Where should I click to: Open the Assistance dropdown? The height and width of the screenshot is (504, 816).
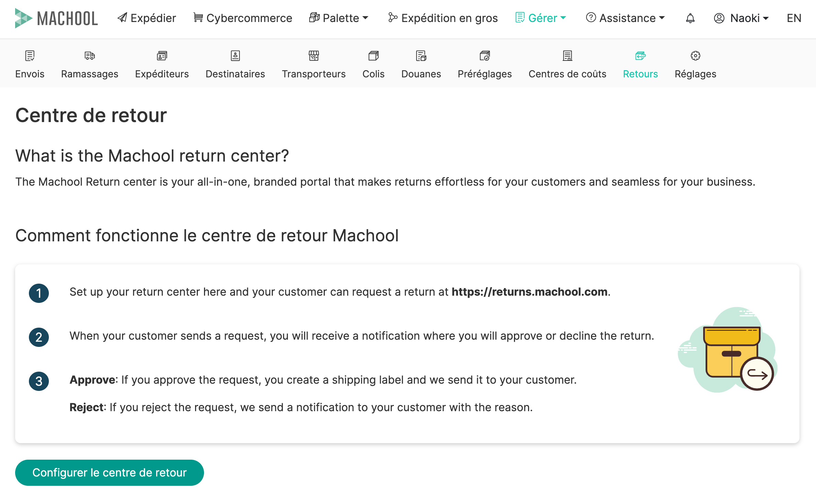(625, 18)
